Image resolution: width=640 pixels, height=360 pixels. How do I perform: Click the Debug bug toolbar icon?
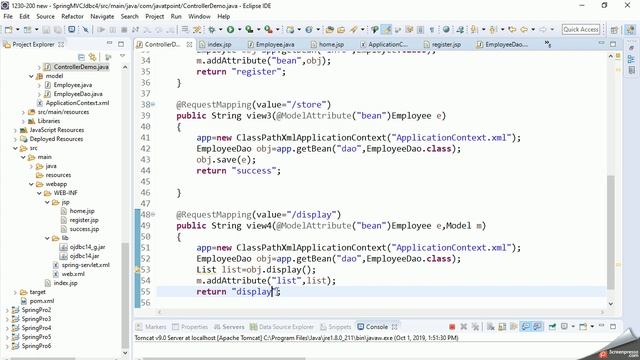point(211,29)
